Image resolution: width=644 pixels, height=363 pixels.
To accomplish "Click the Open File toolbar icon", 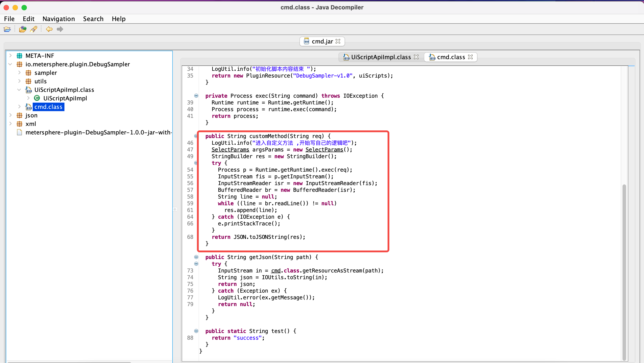I will coord(7,29).
